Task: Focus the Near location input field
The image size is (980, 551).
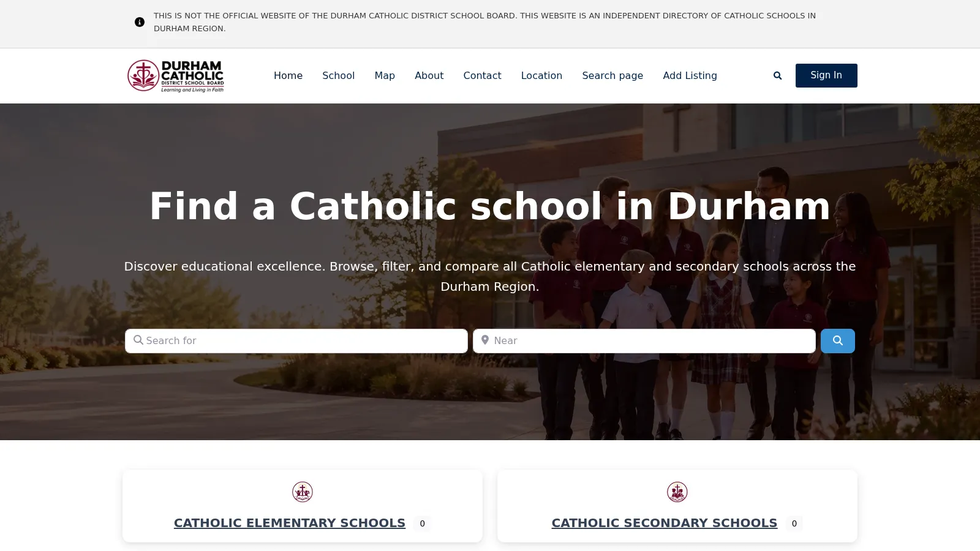Action: pyautogui.click(x=644, y=341)
